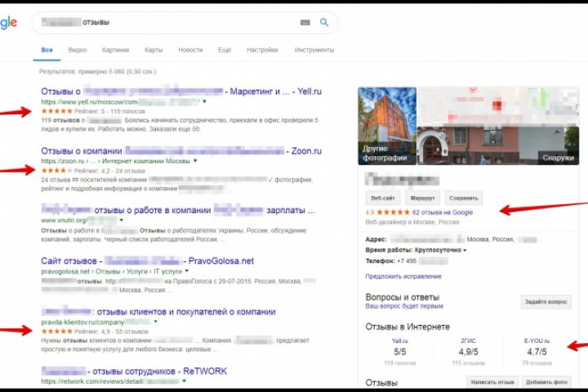
Task: Click the Веб-сайт button
Action: [x=382, y=198]
